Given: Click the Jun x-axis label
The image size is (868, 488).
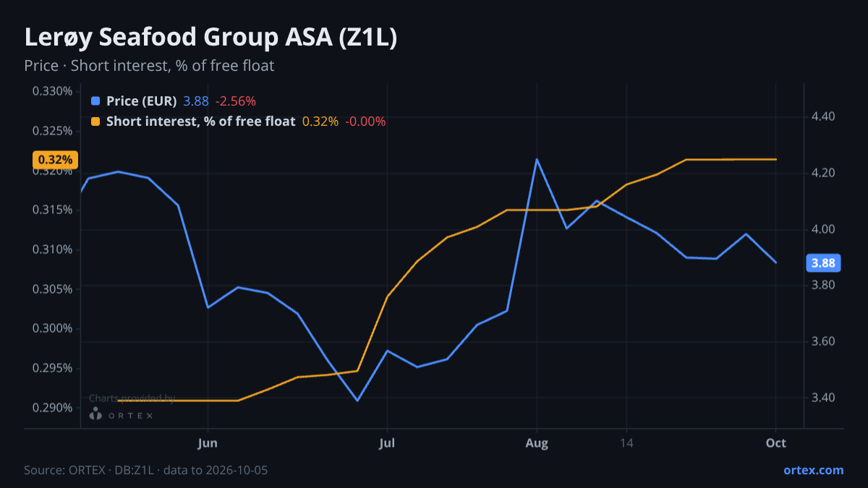Looking at the screenshot, I should 208,442.
